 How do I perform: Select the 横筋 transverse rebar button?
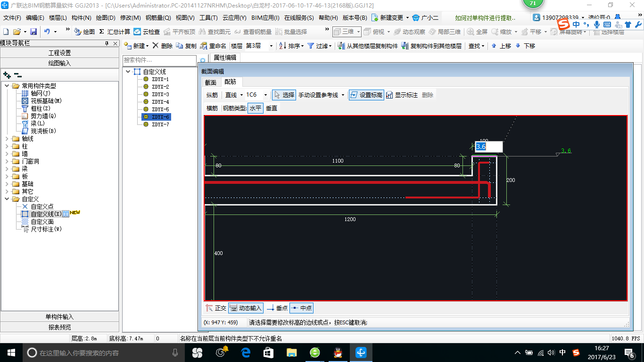click(x=212, y=108)
